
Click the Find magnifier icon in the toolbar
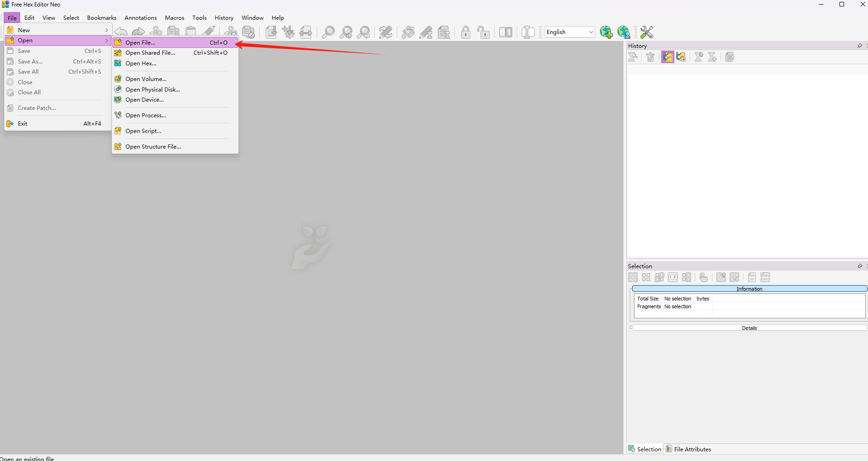tap(328, 32)
